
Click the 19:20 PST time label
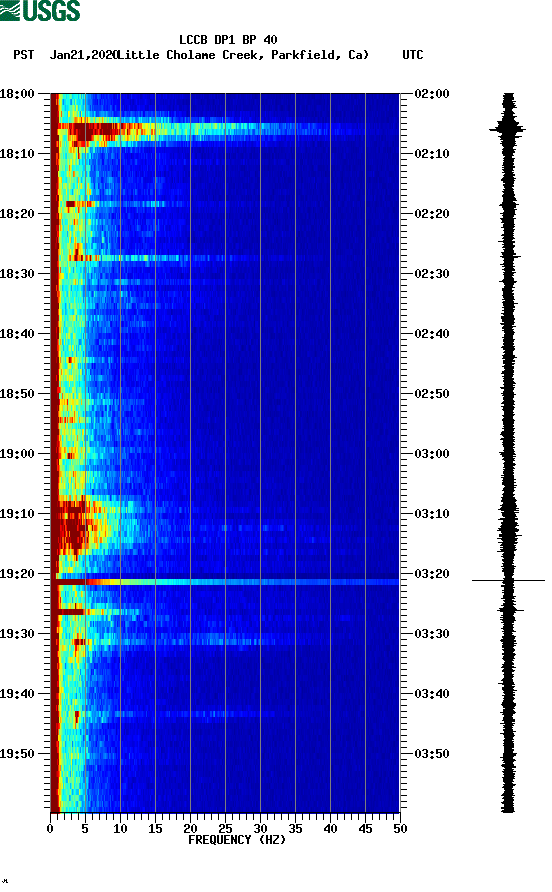point(17,574)
